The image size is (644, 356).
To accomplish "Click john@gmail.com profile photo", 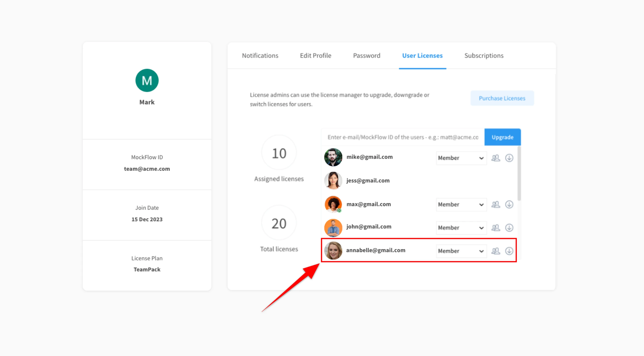I will coord(333,228).
